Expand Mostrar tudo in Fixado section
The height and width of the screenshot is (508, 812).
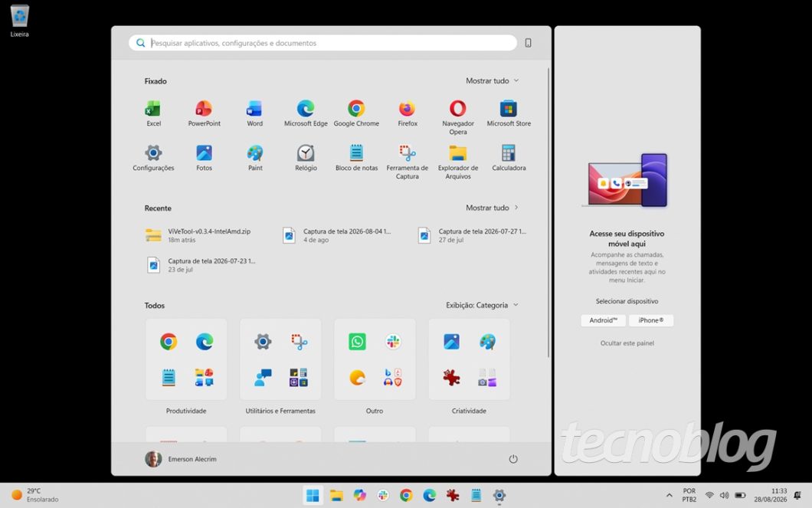[492, 80]
